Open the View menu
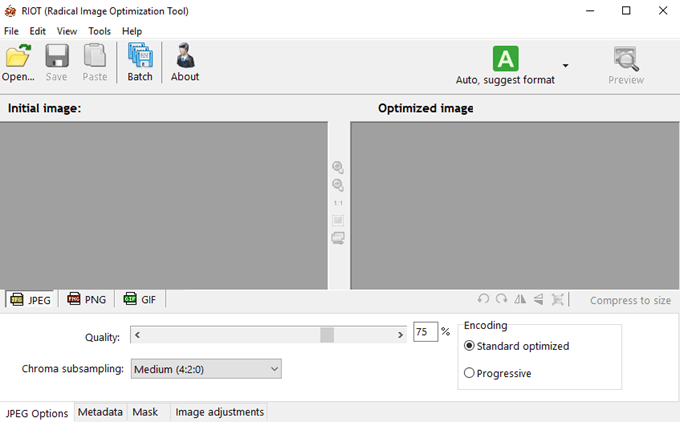The image size is (680, 422). click(67, 31)
